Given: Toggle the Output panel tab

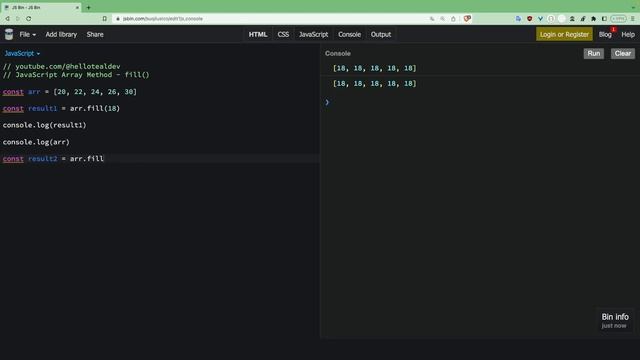Looking at the screenshot, I should (381, 35).
